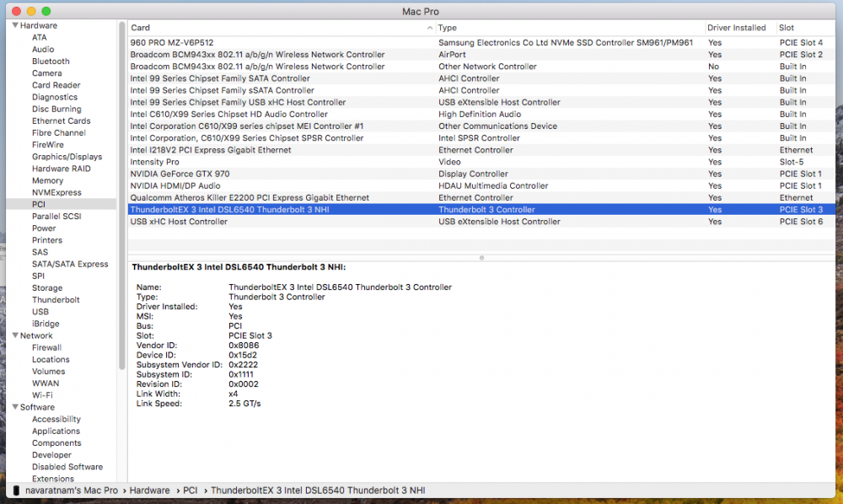This screenshot has width=843, height=504.
Task: Open Memory hardware info
Action: (47, 180)
